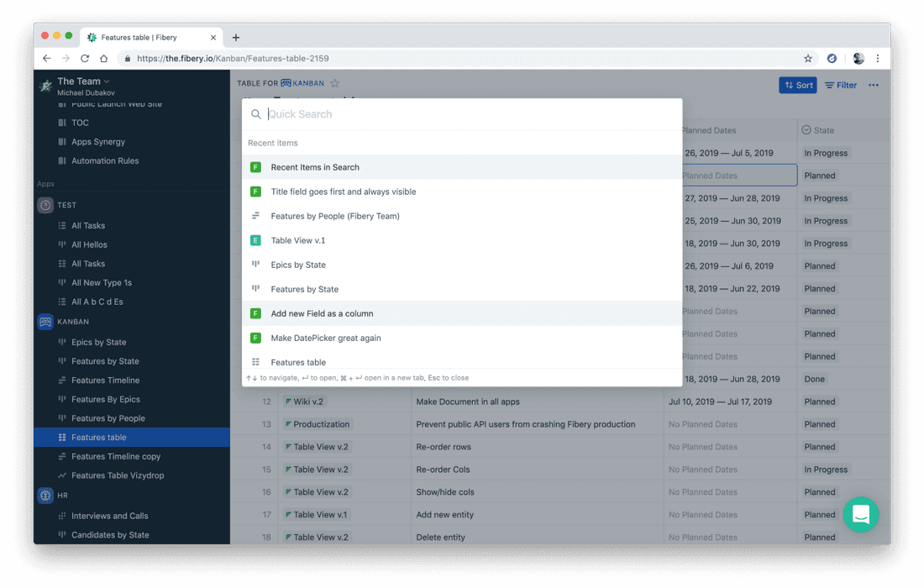Click the Filter button
This screenshot has height=588, width=924.
click(x=841, y=85)
